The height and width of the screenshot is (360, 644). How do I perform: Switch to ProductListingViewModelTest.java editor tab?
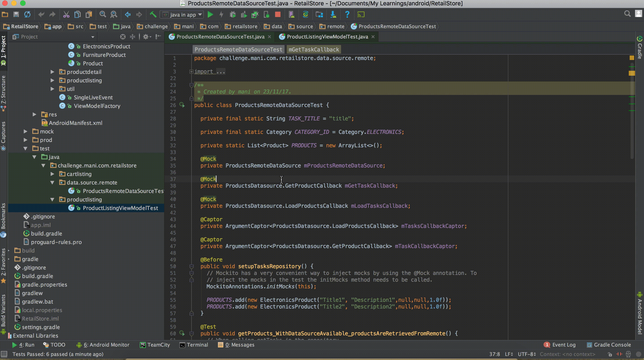click(x=327, y=37)
